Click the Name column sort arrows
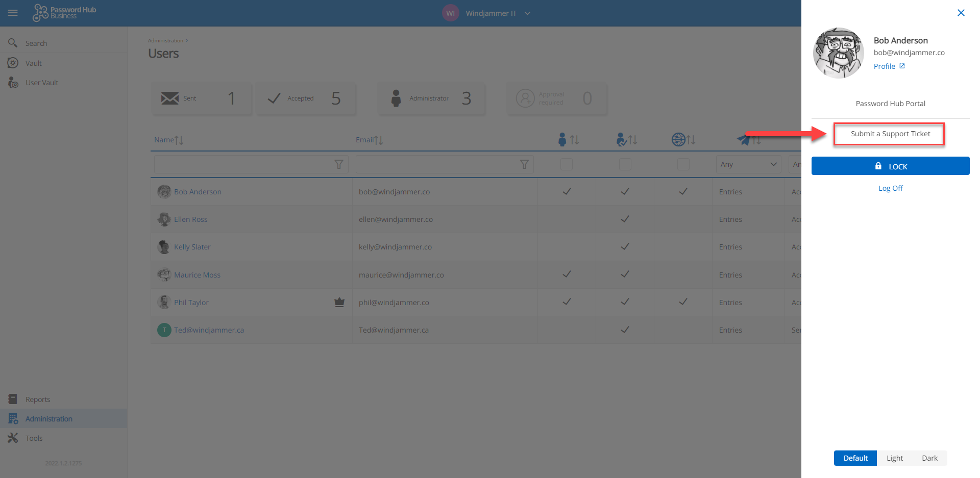The height and width of the screenshot is (478, 980). [178, 140]
